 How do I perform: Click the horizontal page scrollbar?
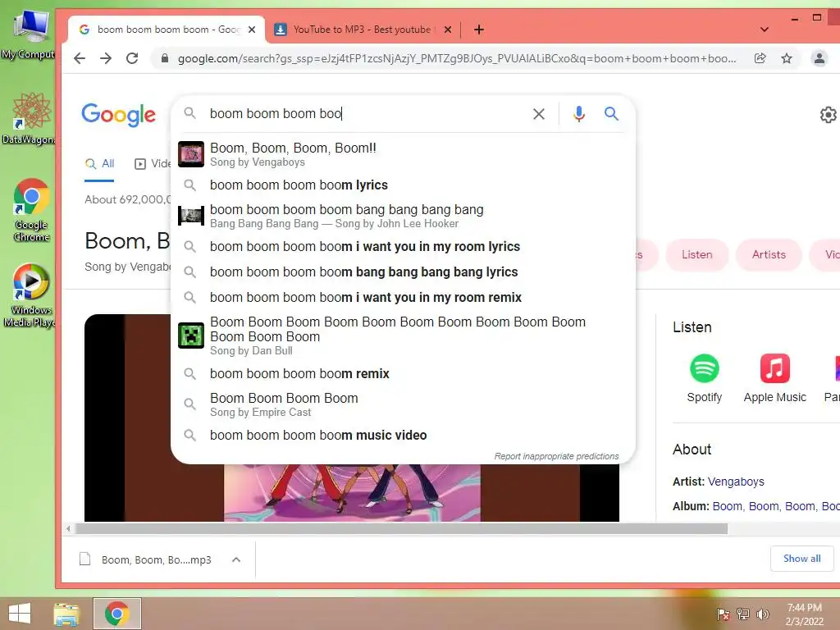pos(401,529)
